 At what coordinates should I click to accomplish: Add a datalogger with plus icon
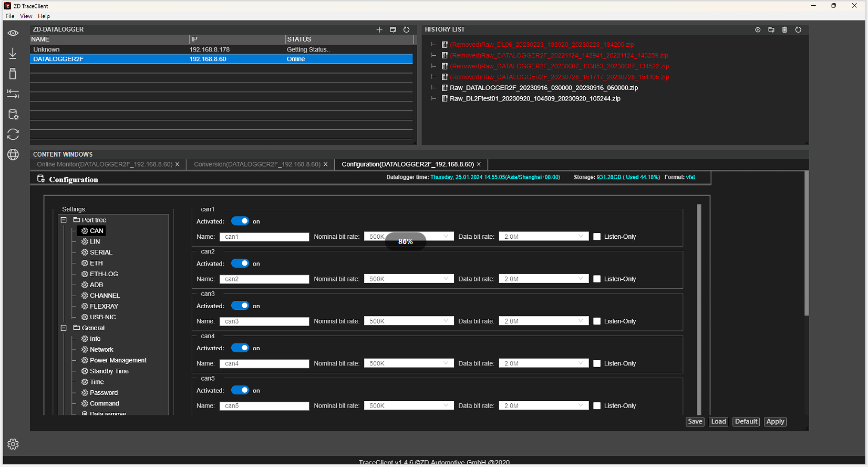tap(379, 30)
